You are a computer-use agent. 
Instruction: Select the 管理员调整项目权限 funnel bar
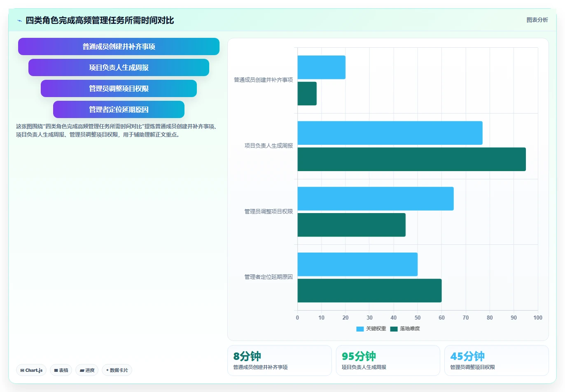(x=119, y=88)
